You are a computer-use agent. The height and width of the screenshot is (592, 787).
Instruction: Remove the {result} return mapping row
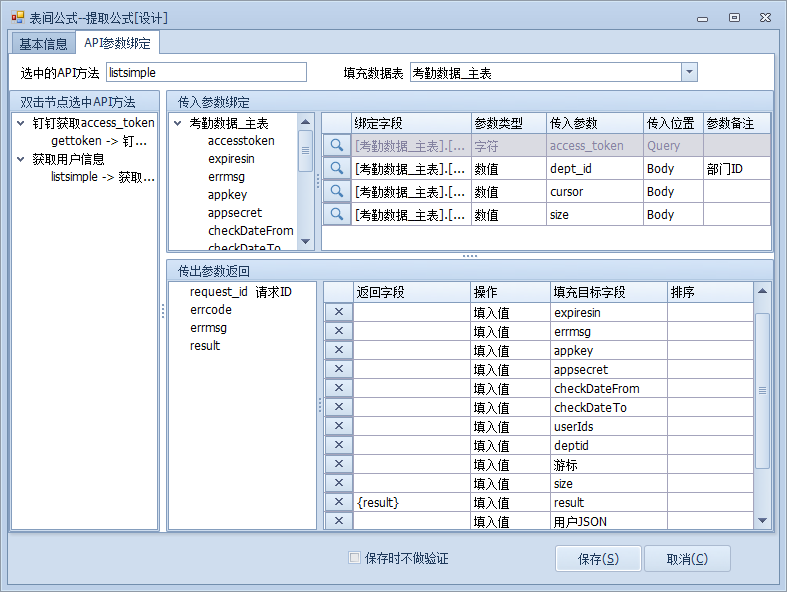(338, 503)
